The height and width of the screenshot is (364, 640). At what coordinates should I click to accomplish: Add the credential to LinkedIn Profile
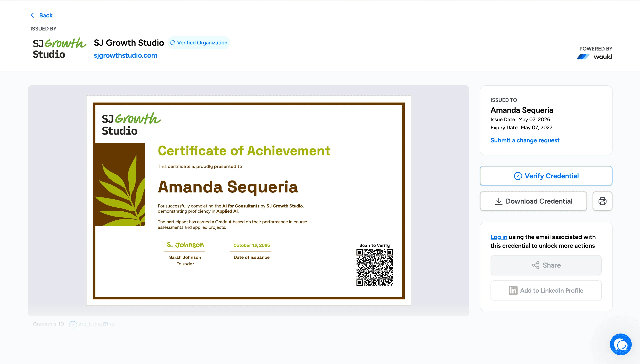pyautogui.click(x=546, y=290)
